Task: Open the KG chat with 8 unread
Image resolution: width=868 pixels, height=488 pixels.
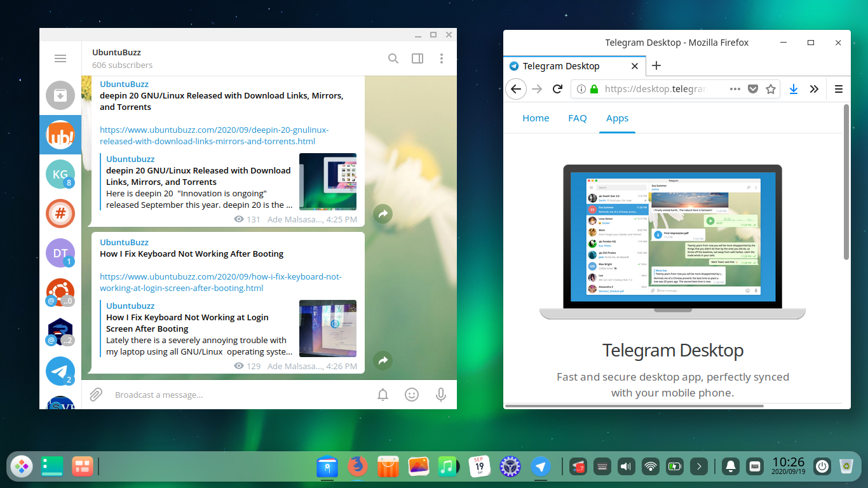Action: pos(60,174)
